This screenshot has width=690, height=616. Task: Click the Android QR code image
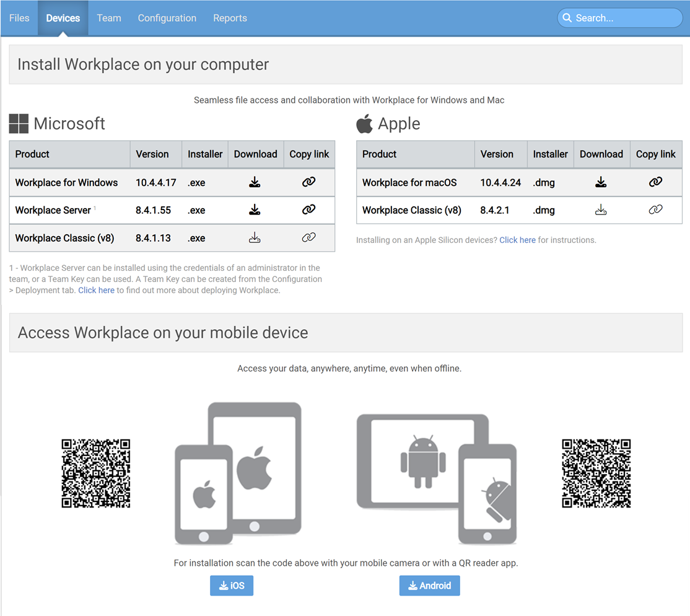596,473
